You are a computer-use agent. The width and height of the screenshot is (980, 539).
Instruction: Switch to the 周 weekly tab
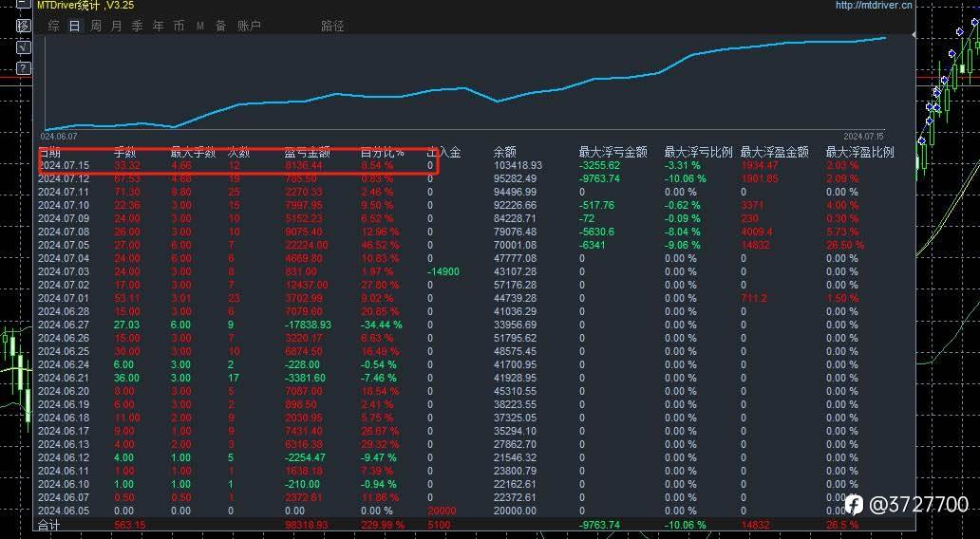(x=96, y=27)
